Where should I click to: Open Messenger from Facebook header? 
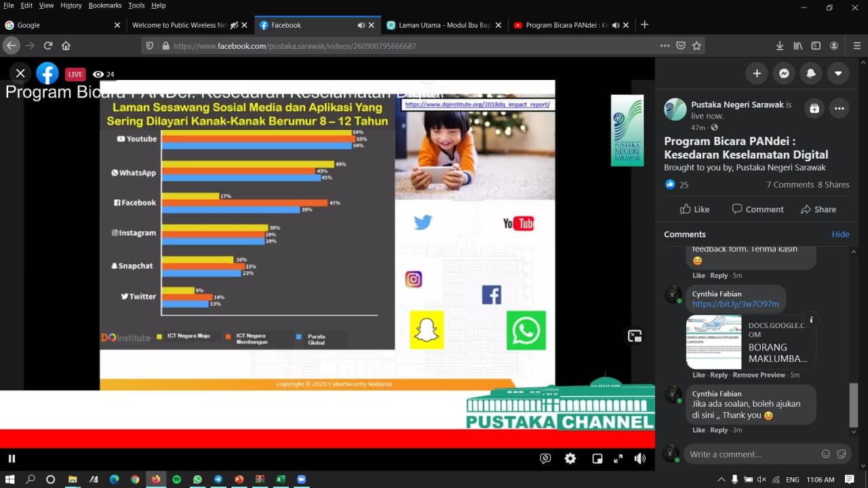coord(784,73)
